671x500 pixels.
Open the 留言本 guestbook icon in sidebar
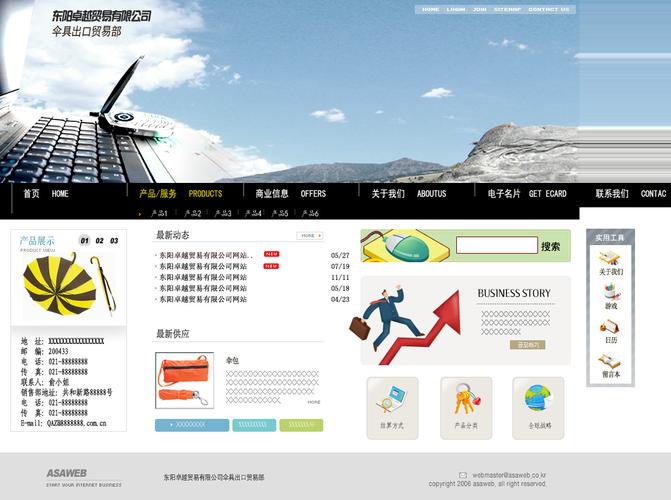[610, 362]
